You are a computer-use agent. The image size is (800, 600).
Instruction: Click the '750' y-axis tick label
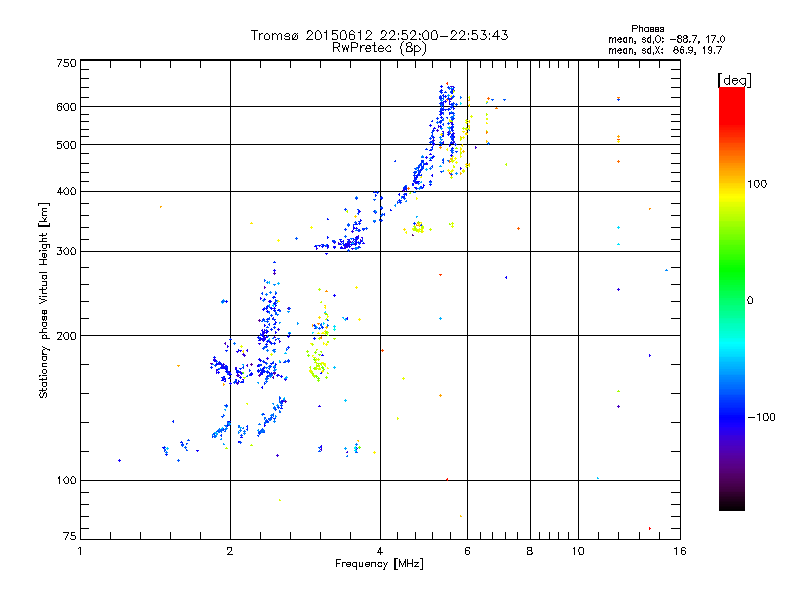pos(66,63)
